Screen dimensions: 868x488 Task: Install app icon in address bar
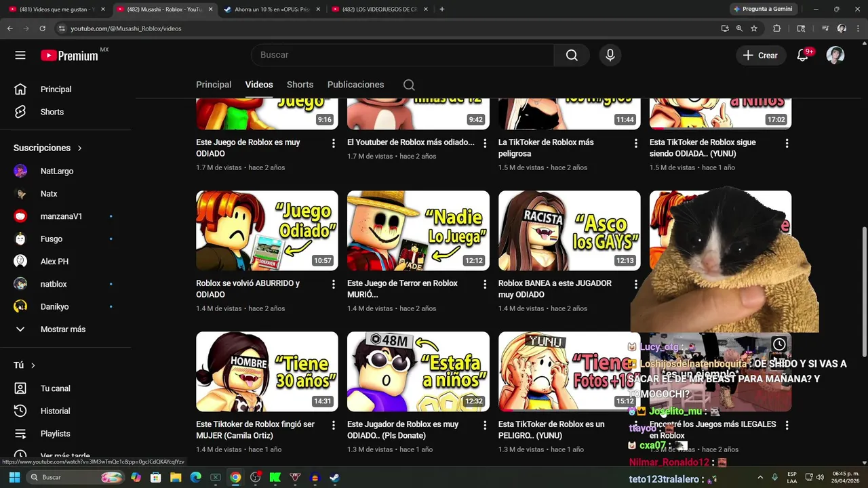725,28
